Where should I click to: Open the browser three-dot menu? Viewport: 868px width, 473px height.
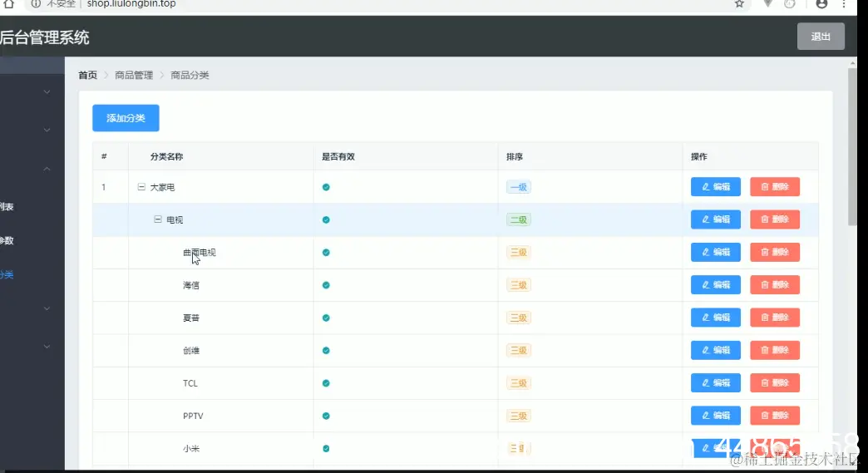[844, 4]
